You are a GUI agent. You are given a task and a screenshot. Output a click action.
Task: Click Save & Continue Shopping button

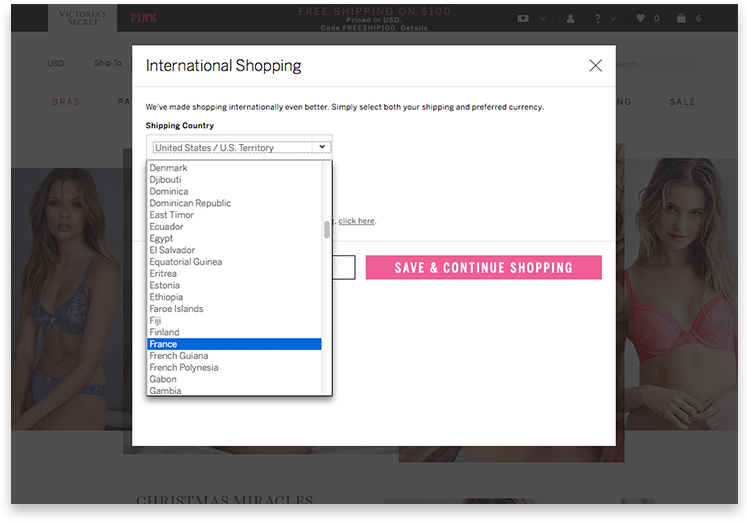point(484,268)
